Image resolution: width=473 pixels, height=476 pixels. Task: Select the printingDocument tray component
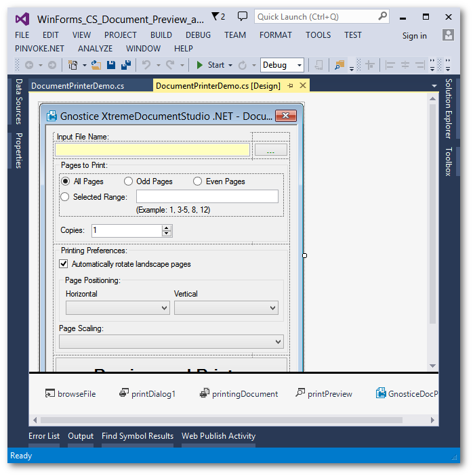[239, 393]
